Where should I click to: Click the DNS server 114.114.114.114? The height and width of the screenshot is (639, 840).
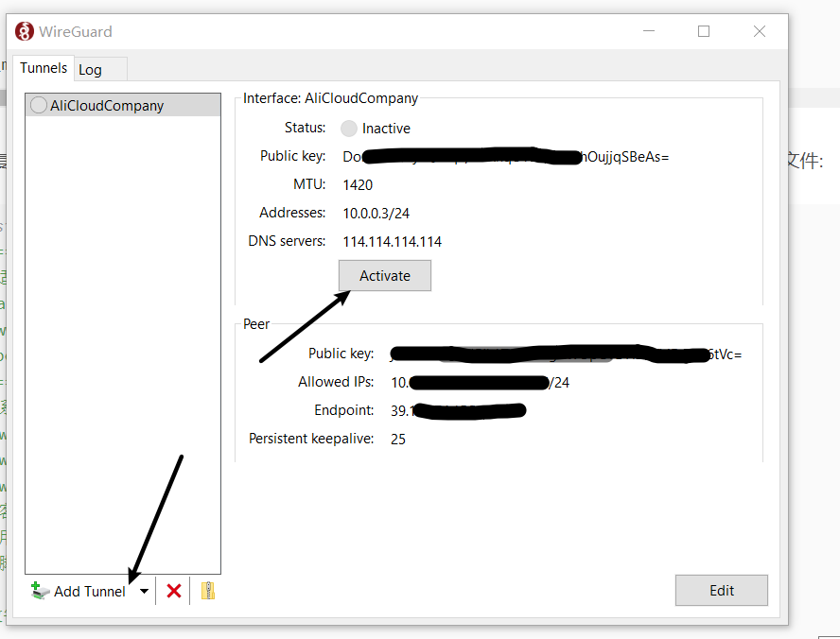pyautogui.click(x=393, y=242)
